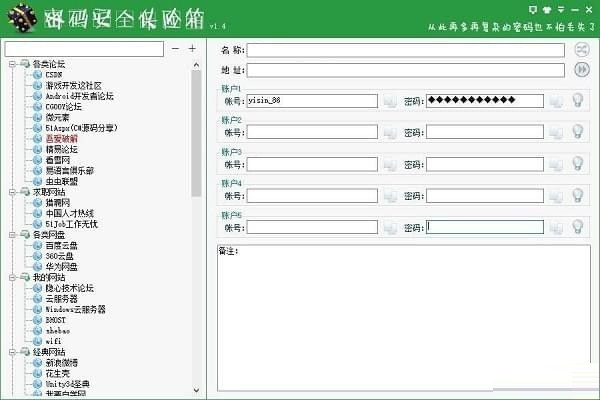Click the lightbulb icon in 账户1 row

pyautogui.click(x=577, y=100)
